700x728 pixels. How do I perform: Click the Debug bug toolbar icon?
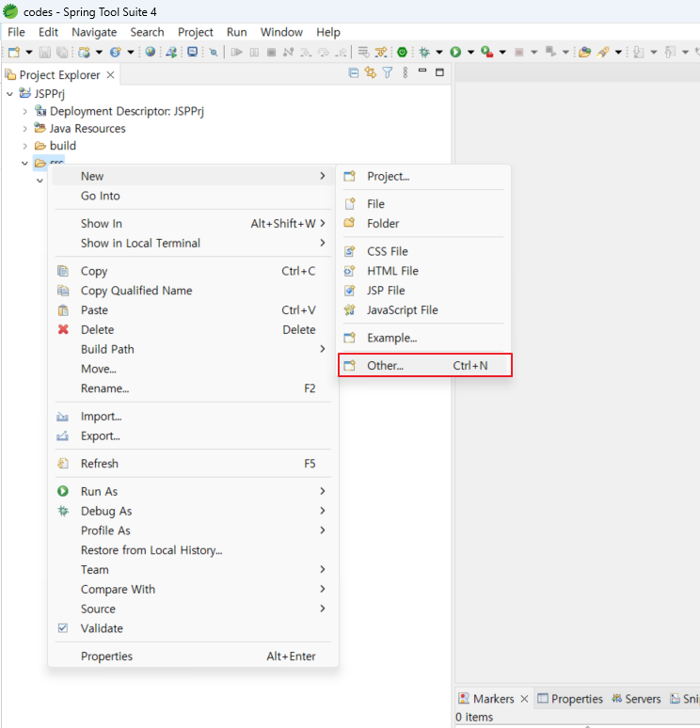pyautogui.click(x=424, y=52)
